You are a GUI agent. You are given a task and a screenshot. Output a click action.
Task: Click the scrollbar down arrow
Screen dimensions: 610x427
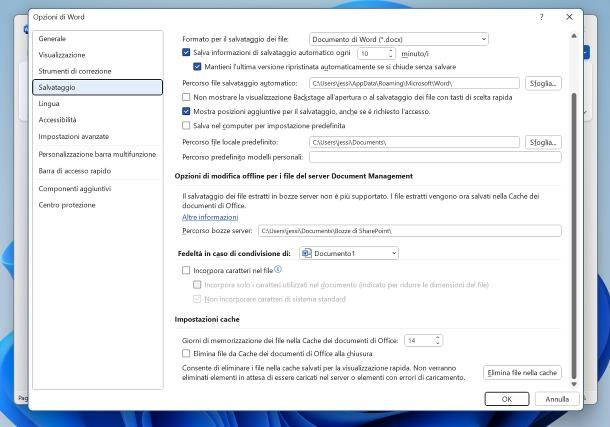coord(574,384)
